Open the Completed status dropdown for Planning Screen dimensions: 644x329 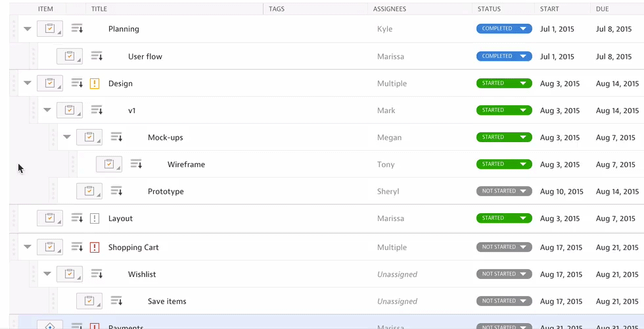click(x=504, y=29)
